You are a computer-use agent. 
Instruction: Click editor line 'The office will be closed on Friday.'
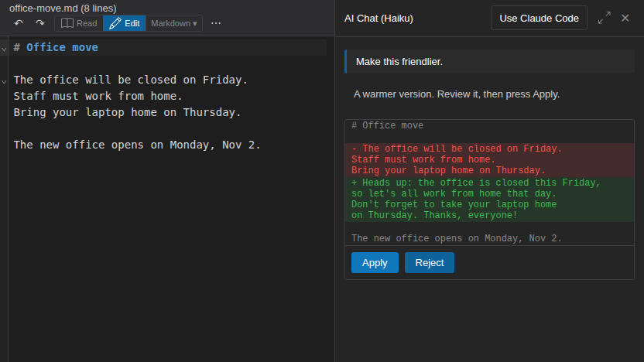[x=130, y=80]
